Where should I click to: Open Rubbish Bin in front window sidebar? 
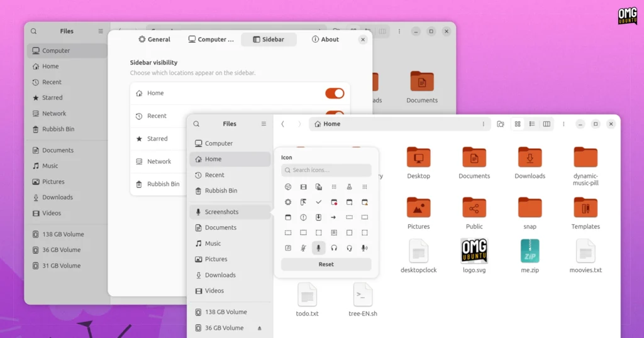click(230, 191)
